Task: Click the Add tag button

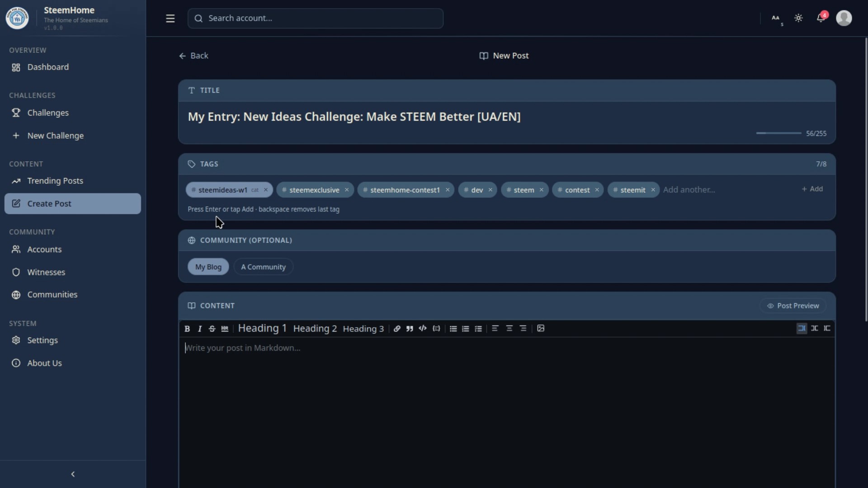Action: click(x=812, y=189)
